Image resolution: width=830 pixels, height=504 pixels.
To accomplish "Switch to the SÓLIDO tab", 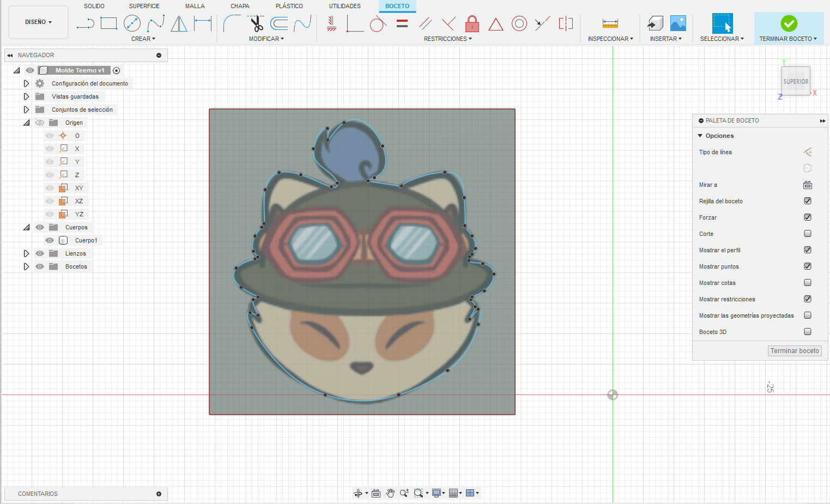I will pos(94,6).
